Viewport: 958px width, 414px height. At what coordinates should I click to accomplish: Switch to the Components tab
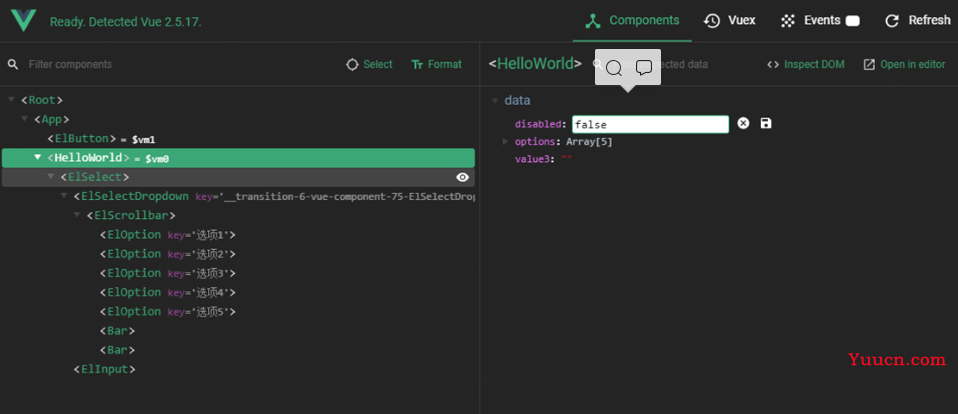632,21
